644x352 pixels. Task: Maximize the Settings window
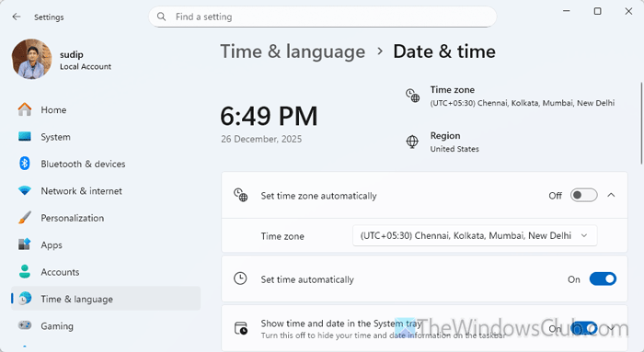coord(598,11)
